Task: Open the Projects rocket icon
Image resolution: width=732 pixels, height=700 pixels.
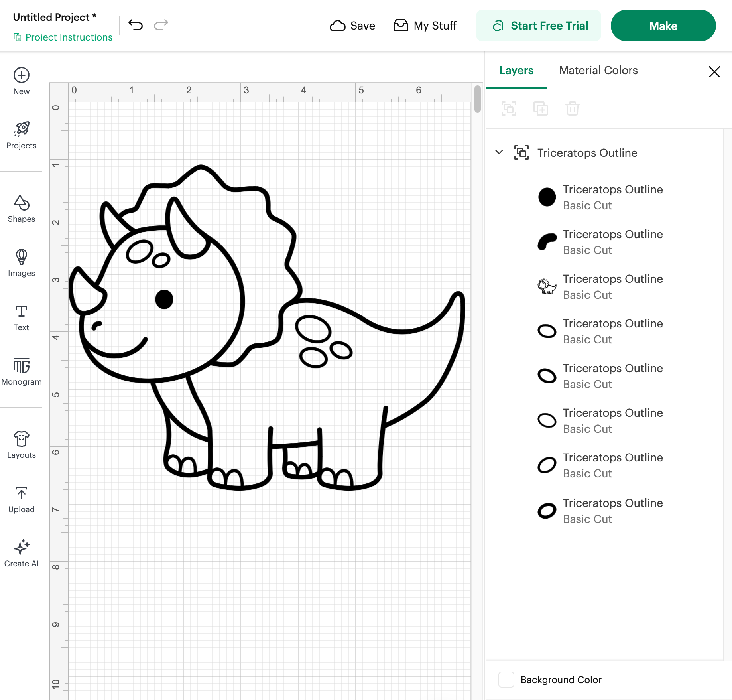Action: 22,129
